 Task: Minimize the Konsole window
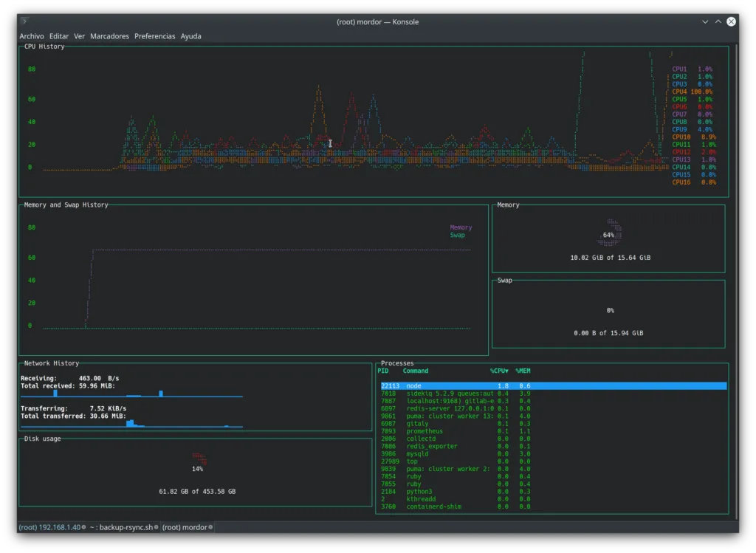[705, 21]
